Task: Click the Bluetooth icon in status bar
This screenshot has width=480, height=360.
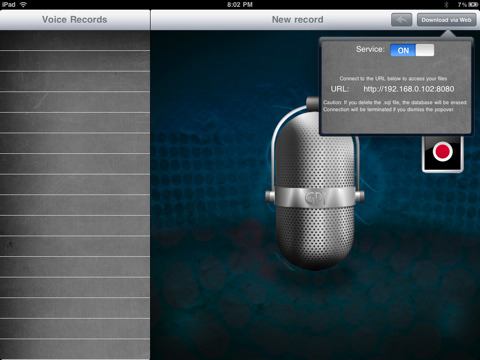Action: [x=447, y=5]
